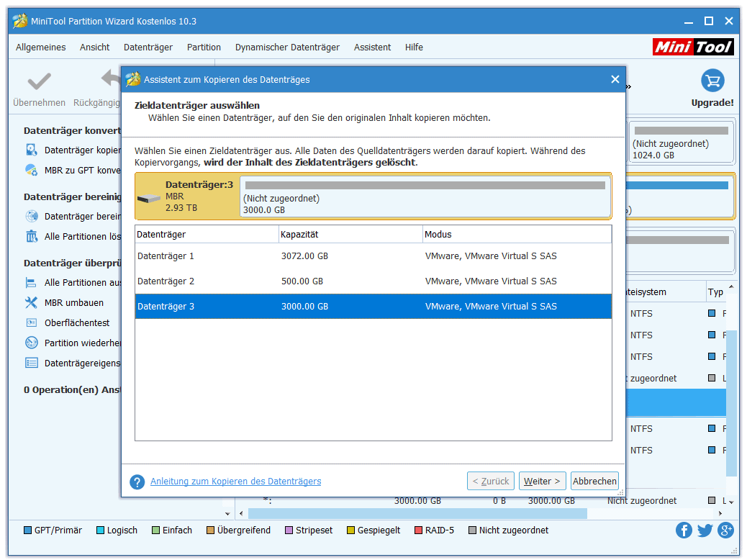
Task: Click the sidebar scroll down arrow
Action: [x=227, y=514]
